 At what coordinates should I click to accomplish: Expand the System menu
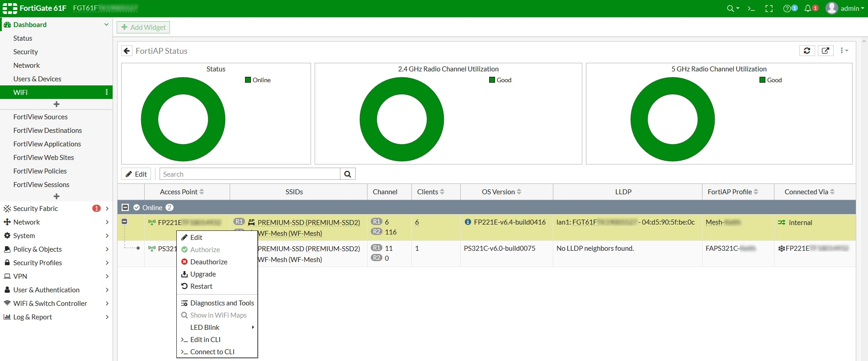pyautogui.click(x=107, y=235)
